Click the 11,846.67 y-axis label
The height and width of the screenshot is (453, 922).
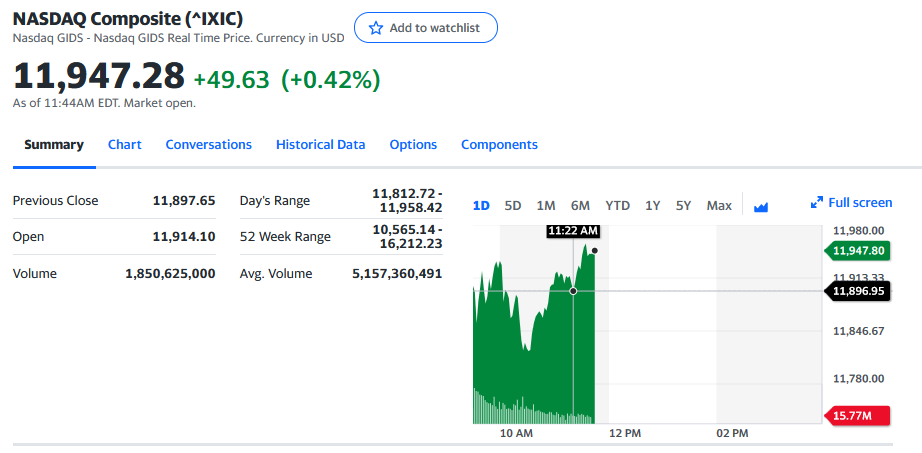(x=858, y=331)
